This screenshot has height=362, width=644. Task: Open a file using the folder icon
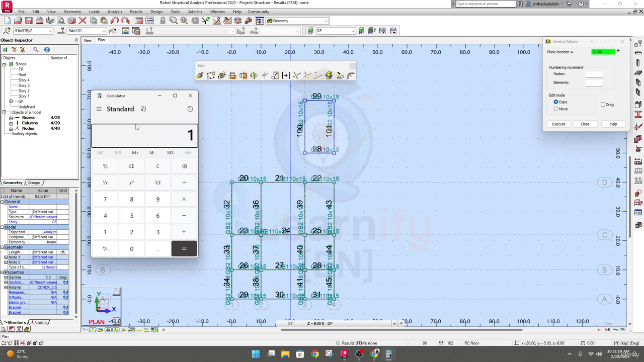pyautogui.click(x=18, y=21)
